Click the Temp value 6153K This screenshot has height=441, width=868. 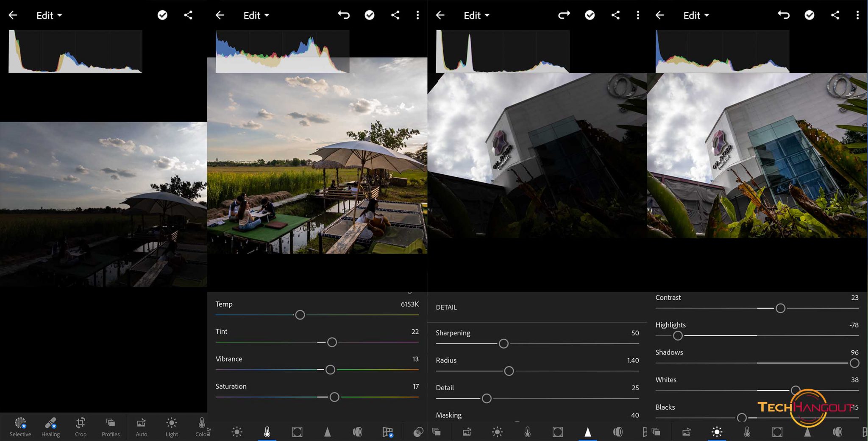[410, 304]
